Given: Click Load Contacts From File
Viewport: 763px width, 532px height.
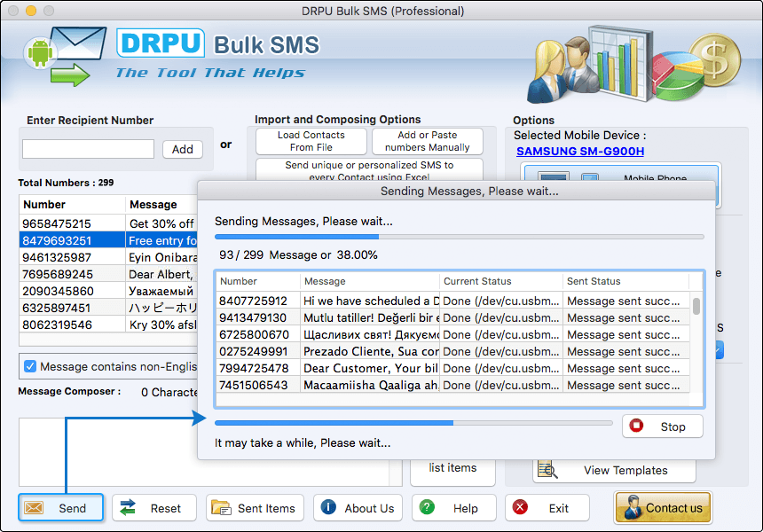Looking at the screenshot, I should pyautogui.click(x=311, y=141).
